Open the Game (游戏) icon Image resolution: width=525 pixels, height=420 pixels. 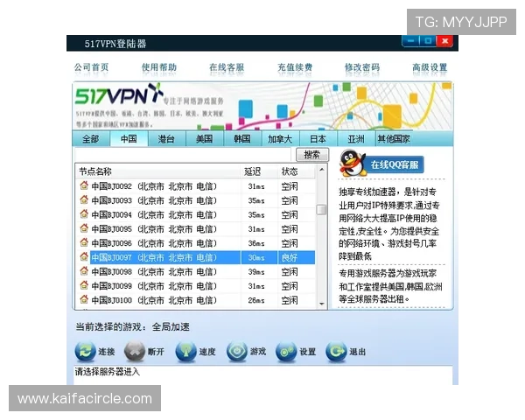click(237, 352)
